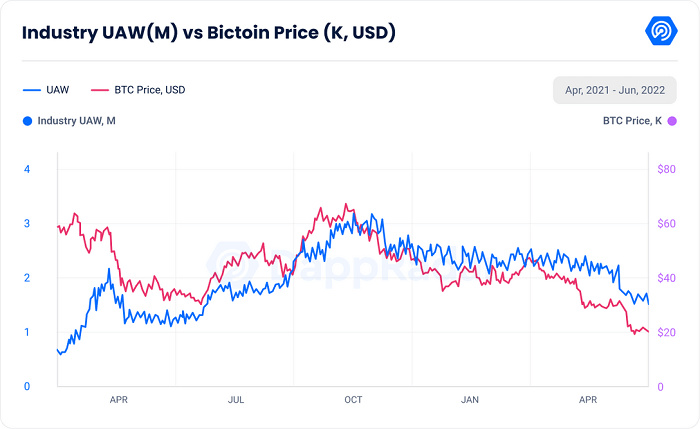Select the JUL label on x-axis

[236, 400]
